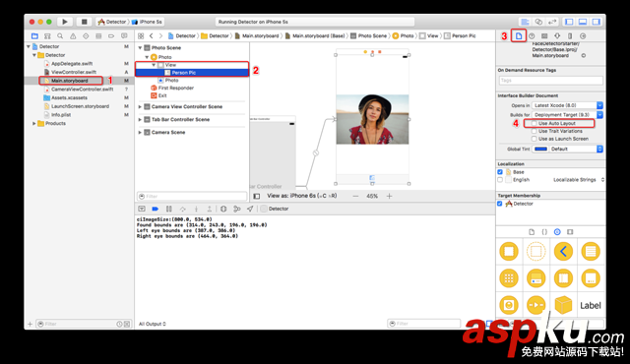Expand the Products folder
This screenshot has height=364, width=630.
[34, 124]
